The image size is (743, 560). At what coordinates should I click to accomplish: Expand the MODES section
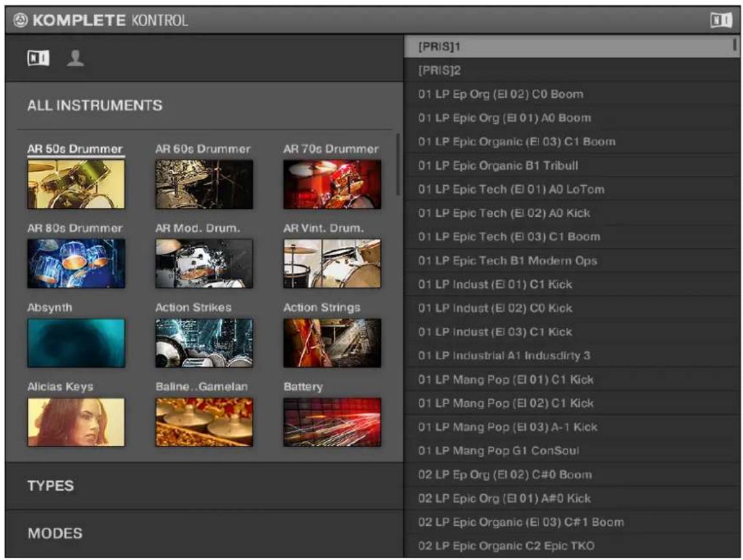[x=204, y=534]
